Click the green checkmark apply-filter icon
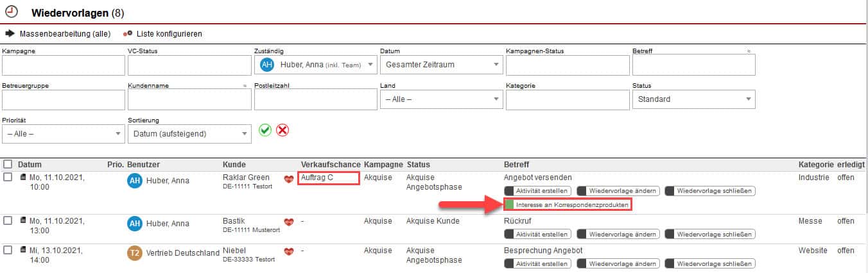Screen dimensions: 868x273 265,130
